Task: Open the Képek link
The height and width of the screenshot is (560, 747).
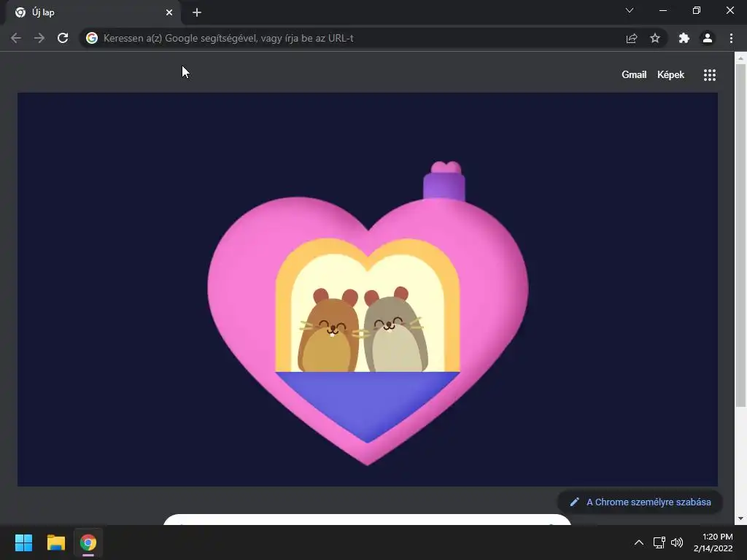Action: click(671, 75)
